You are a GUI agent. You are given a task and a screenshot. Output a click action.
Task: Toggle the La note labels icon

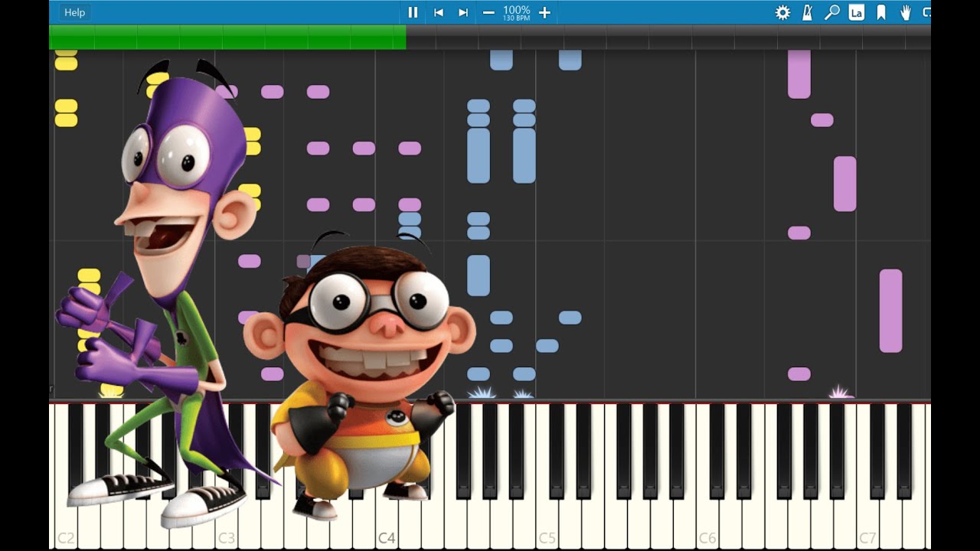click(857, 12)
